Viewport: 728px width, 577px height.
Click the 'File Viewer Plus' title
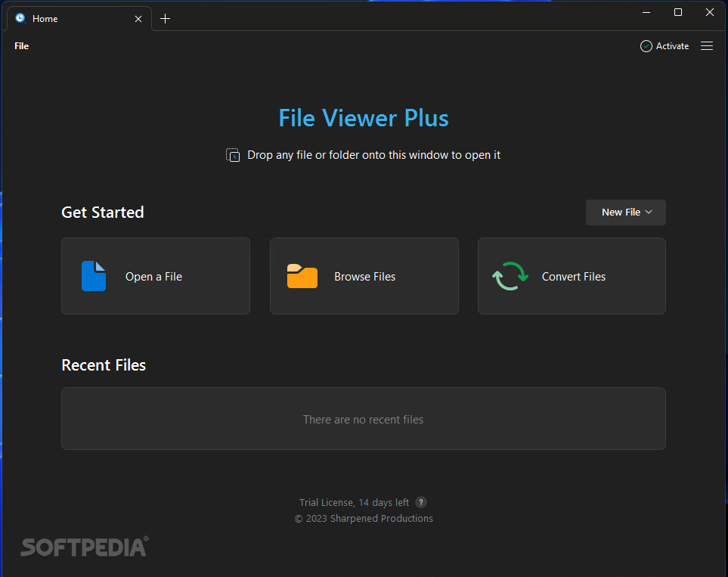pos(364,118)
